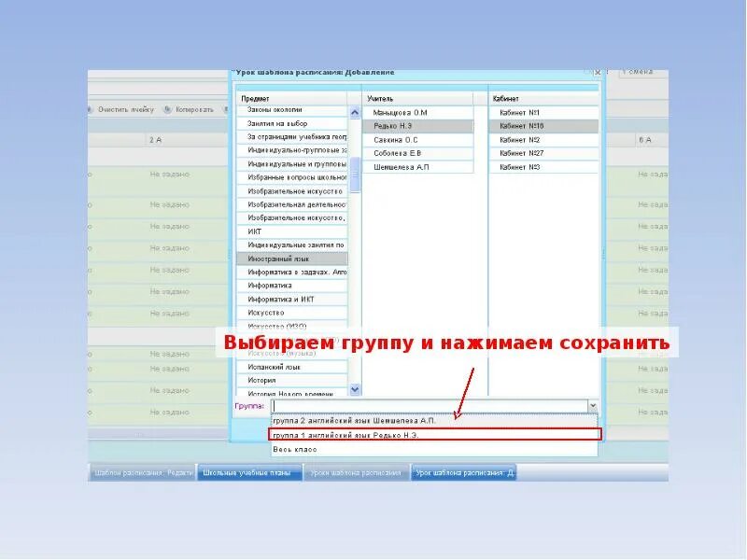Click the Предмет column header
This screenshot has height=560, width=747.
[x=292, y=99]
